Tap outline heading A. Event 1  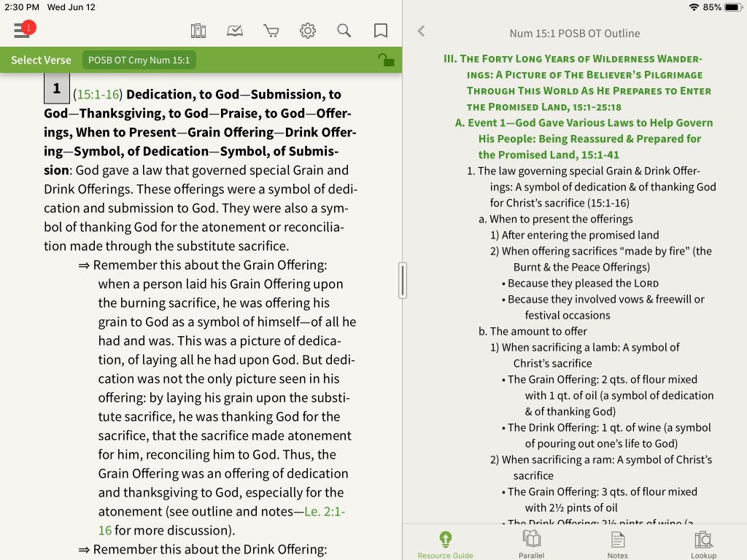(x=584, y=139)
